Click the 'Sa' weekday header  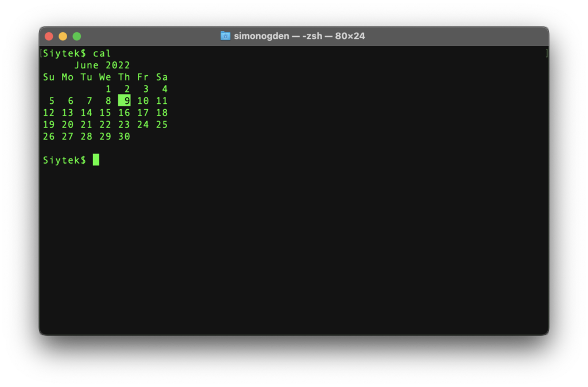[x=161, y=78]
